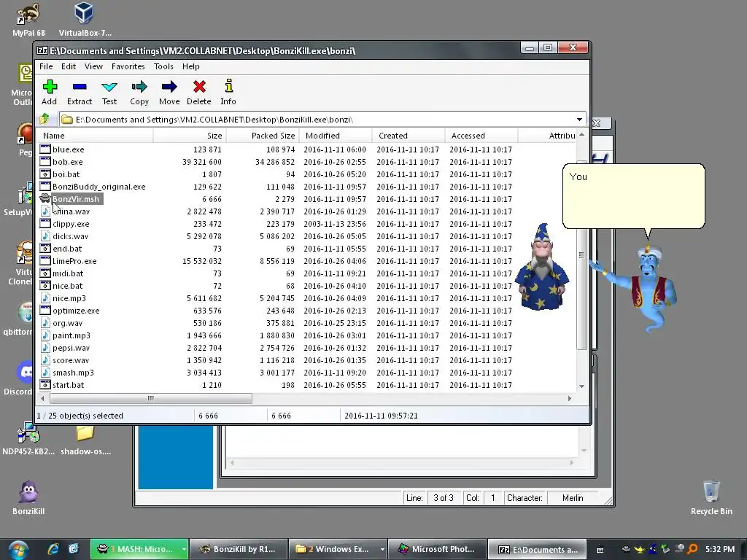Click the Delete toolbar icon

point(199,87)
